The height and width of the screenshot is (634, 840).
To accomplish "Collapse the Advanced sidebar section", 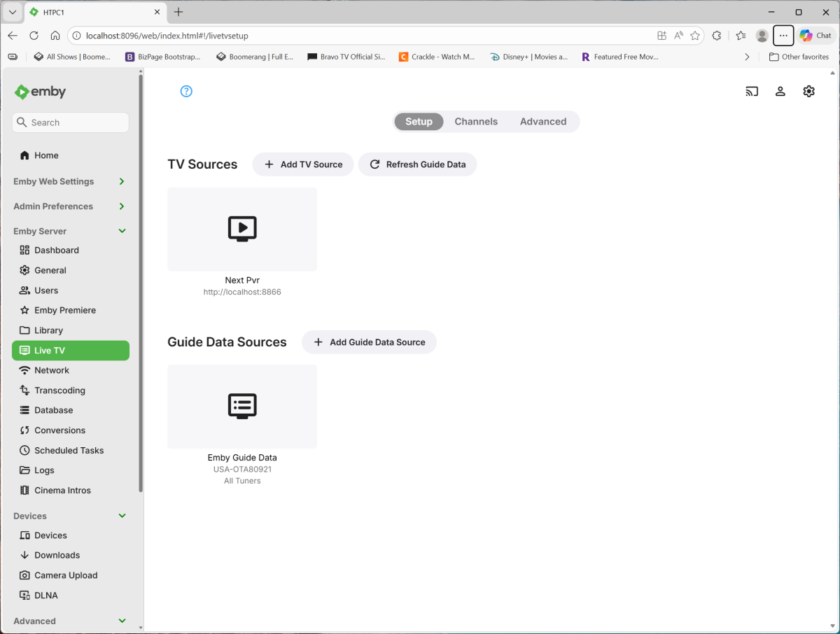I will point(122,621).
